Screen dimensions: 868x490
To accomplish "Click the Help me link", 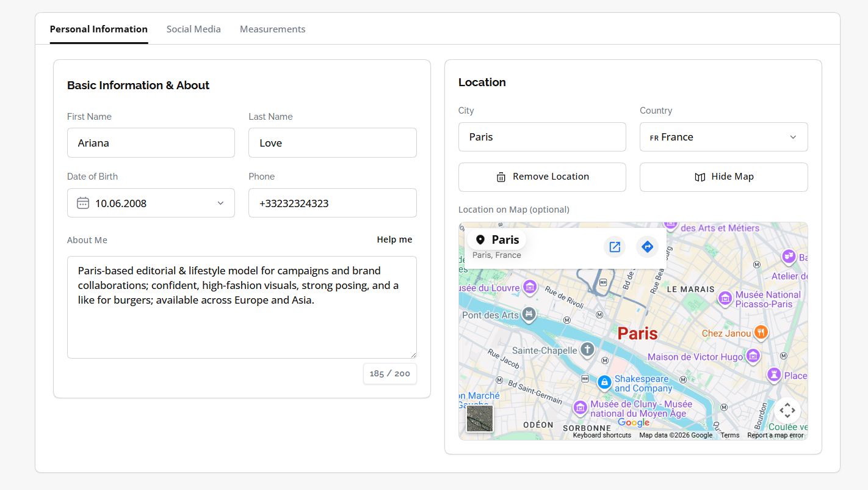I will tap(394, 240).
